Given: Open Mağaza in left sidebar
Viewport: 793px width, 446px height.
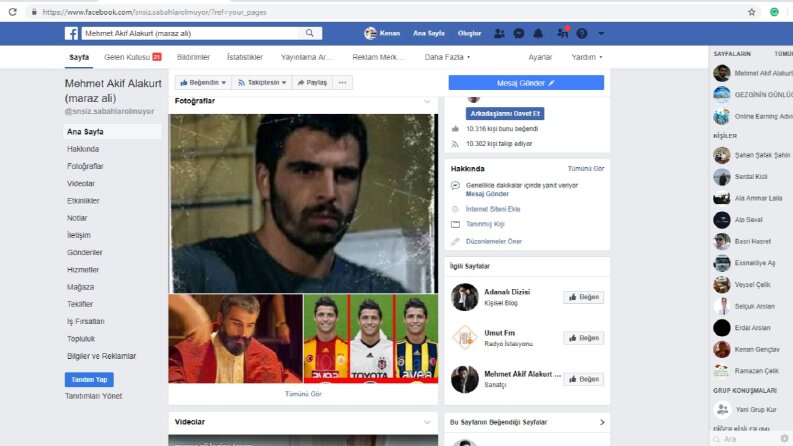Looking at the screenshot, I should (80, 287).
